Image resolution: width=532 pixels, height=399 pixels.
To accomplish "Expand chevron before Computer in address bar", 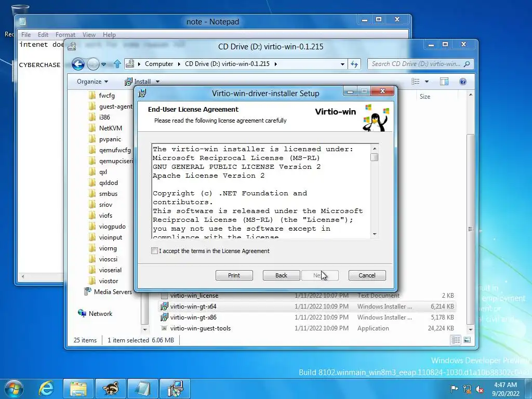I will click(139, 64).
